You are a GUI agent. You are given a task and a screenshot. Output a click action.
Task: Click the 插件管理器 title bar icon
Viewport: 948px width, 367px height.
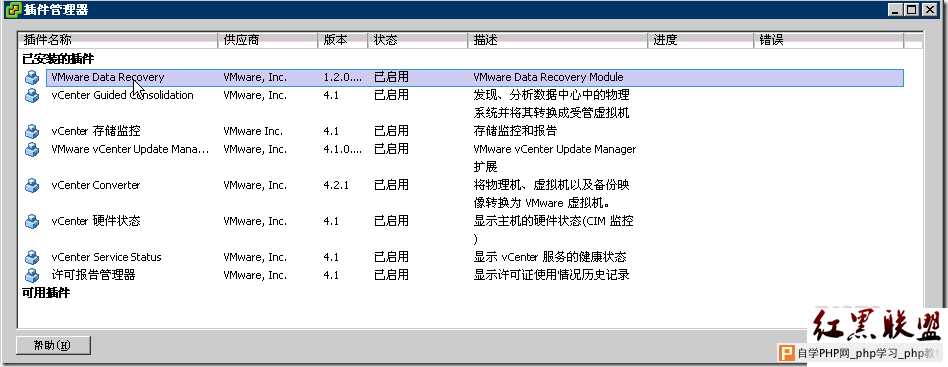point(11,9)
